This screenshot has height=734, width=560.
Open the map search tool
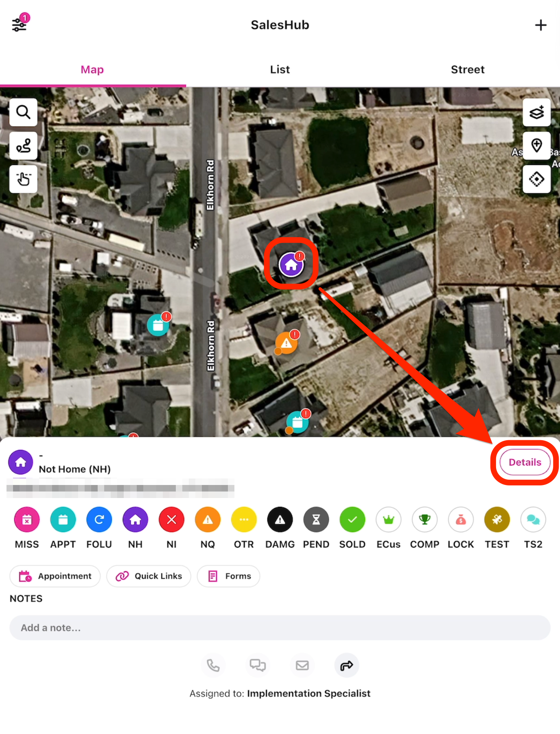tap(23, 112)
